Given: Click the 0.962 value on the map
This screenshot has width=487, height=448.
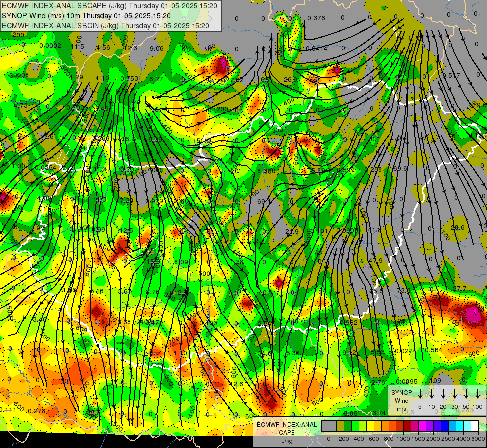Looking at the screenshot, I should coord(349,323).
